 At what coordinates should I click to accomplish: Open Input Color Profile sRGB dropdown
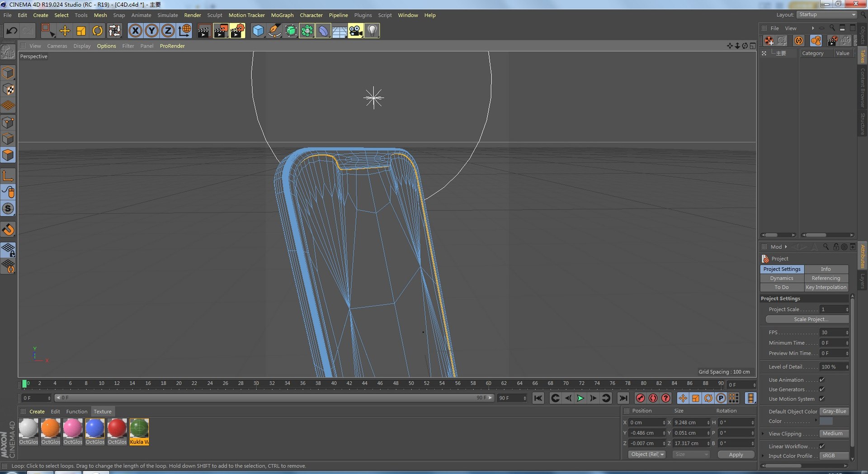835,456
